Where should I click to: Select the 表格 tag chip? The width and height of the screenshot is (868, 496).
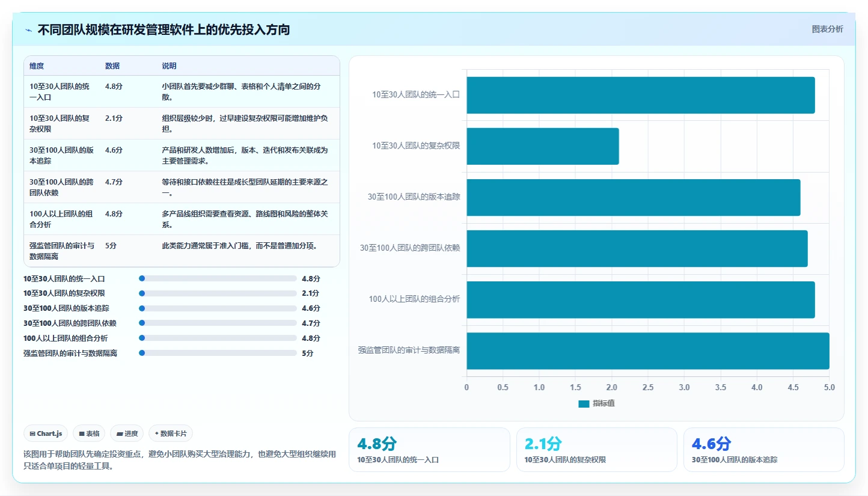click(89, 433)
